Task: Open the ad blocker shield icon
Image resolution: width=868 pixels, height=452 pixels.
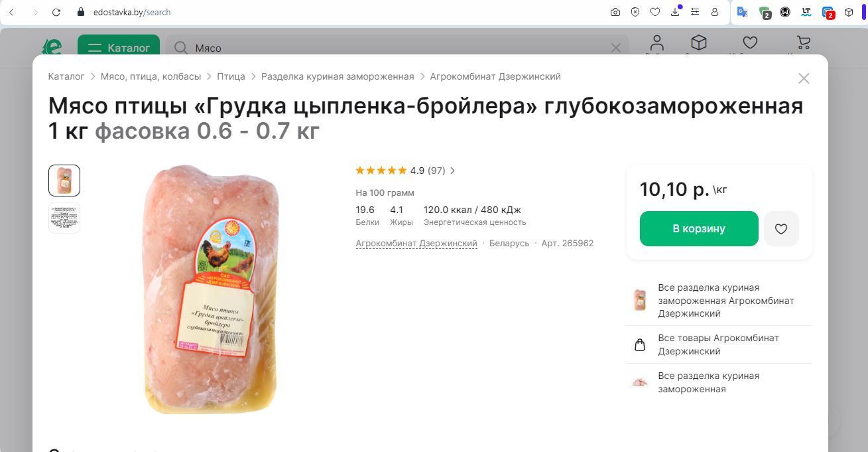Action: (x=635, y=12)
